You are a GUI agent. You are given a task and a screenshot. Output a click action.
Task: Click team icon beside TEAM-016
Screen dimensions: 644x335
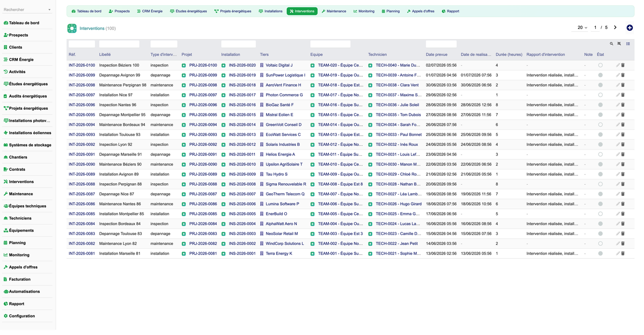(312, 105)
